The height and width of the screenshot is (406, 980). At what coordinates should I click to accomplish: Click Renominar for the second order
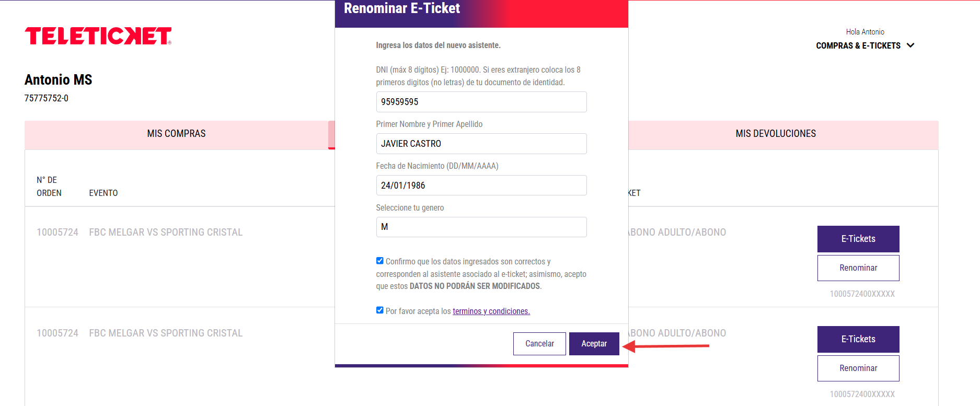coord(858,368)
